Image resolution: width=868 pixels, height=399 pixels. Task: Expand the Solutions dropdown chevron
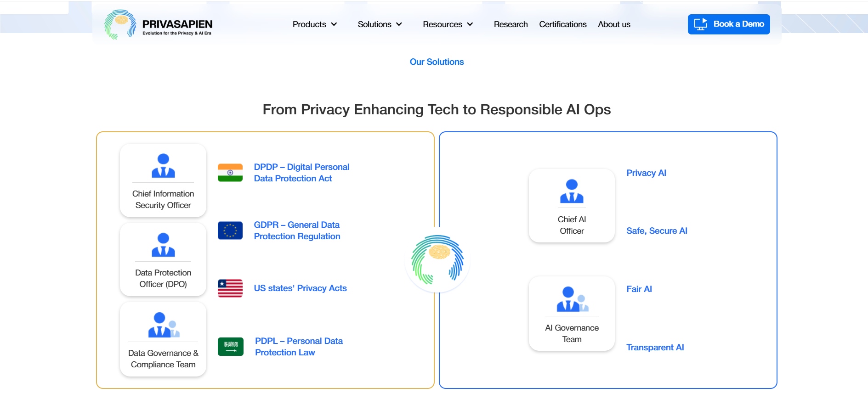pos(399,24)
